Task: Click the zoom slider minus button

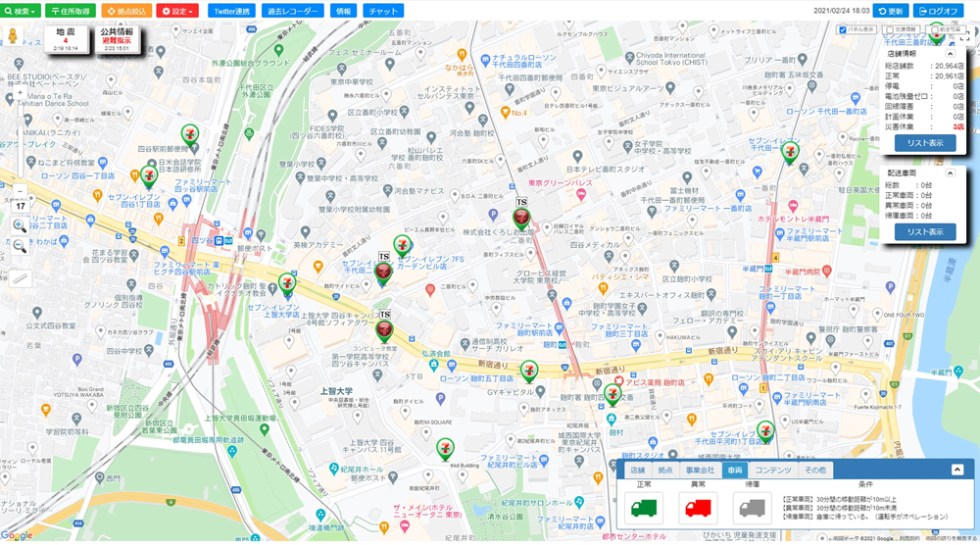Action: (20, 191)
